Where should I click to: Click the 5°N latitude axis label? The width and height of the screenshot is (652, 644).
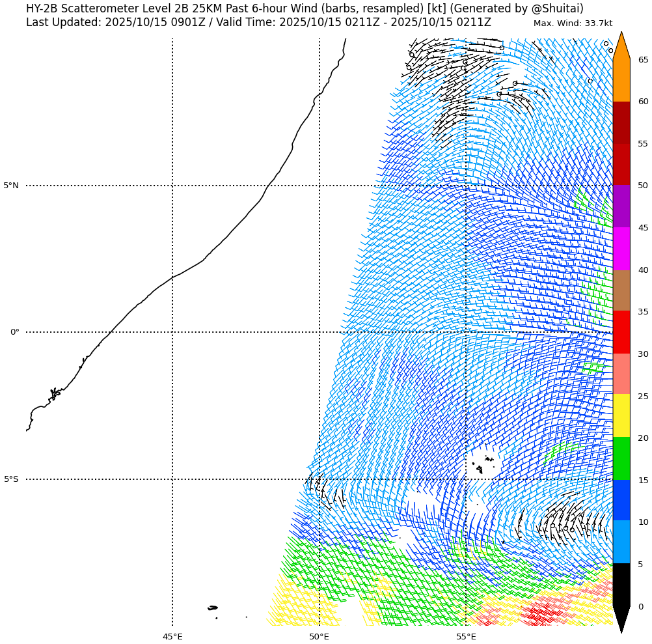coord(11,186)
